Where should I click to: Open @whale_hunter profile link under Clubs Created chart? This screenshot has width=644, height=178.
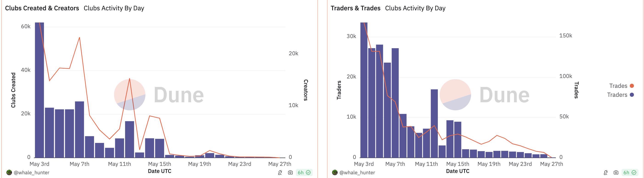[31, 172]
